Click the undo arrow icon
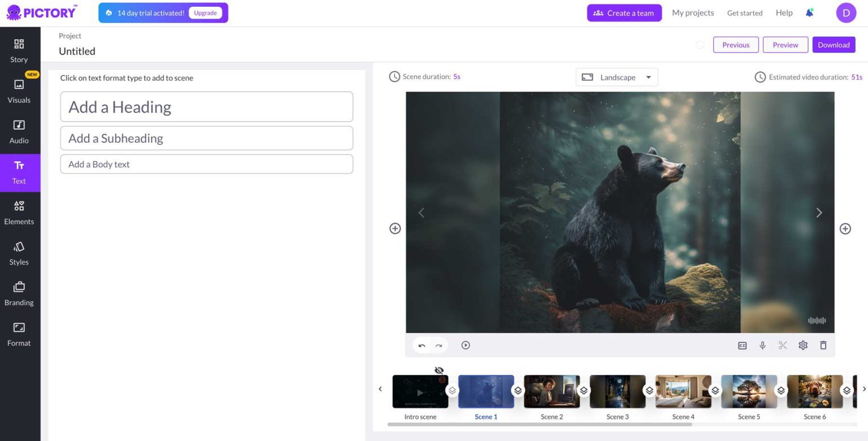This screenshot has height=441, width=868. [422, 345]
